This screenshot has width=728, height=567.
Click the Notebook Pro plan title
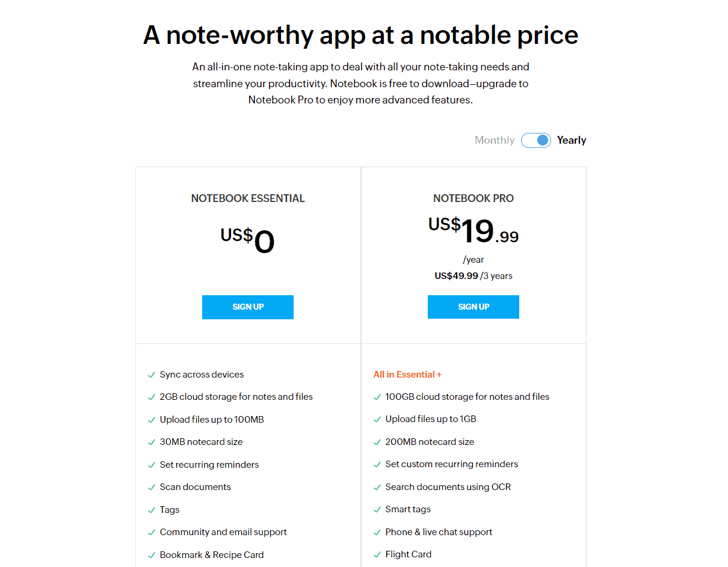[x=474, y=198]
